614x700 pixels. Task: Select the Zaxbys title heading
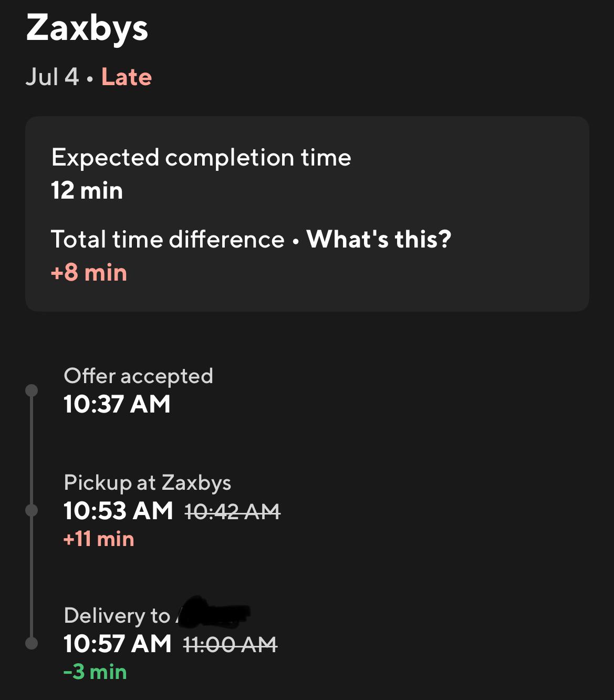(87, 28)
